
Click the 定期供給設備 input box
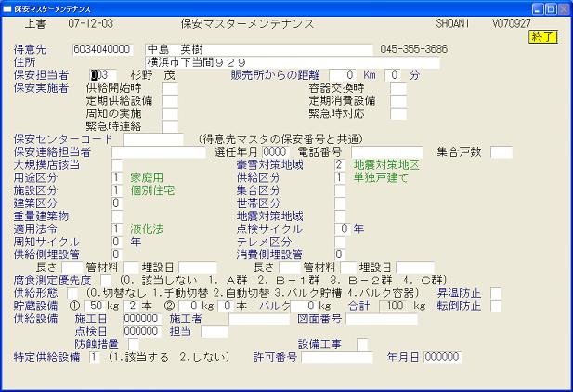click(170, 101)
